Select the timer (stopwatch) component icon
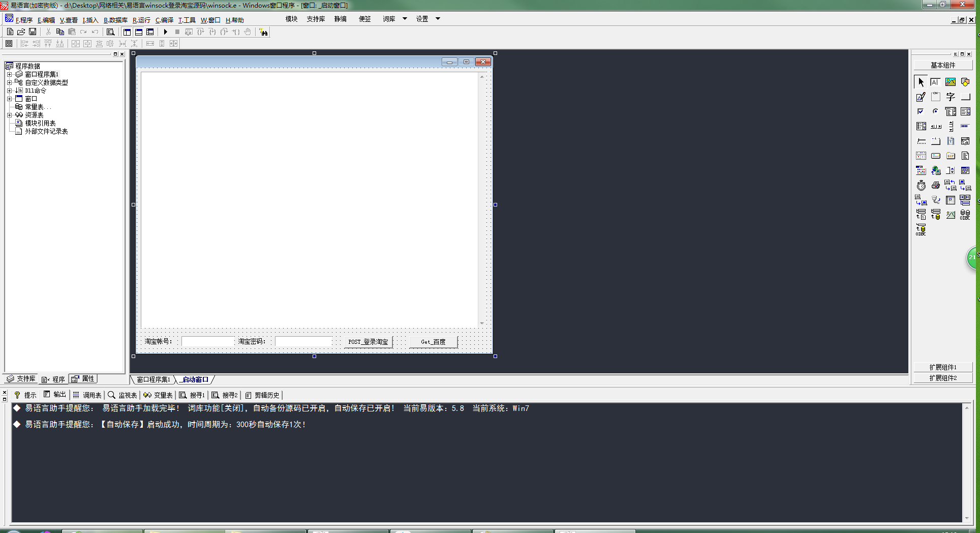 click(x=921, y=186)
